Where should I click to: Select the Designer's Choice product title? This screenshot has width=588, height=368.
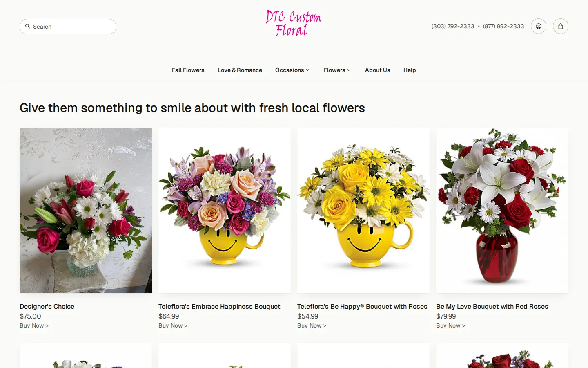click(47, 307)
